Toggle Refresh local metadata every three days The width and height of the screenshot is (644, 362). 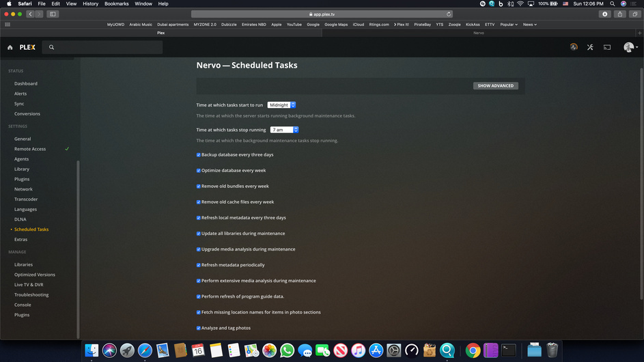(198, 218)
